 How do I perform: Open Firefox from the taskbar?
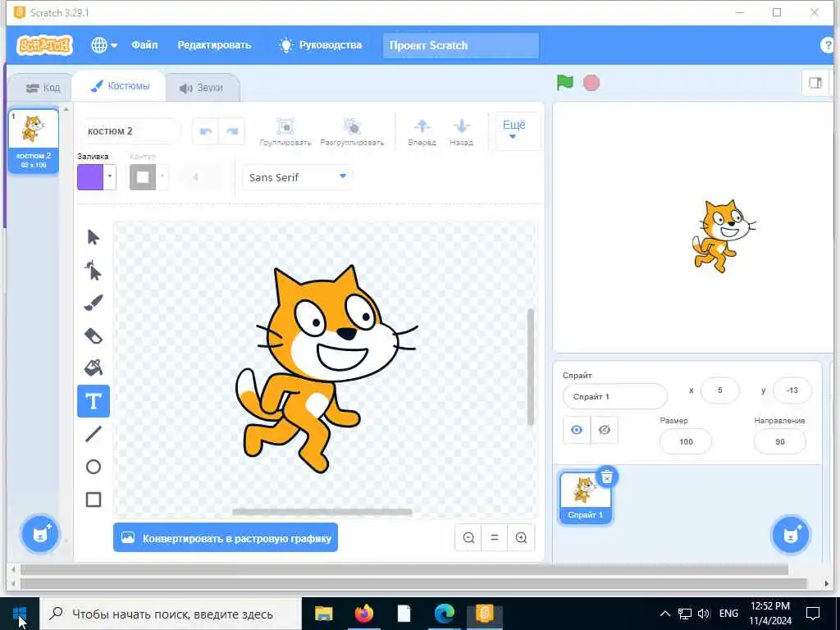(x=363, y=614)
